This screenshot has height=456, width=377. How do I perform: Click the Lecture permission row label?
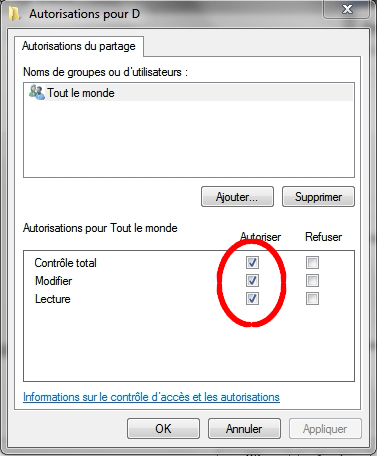tap(53, 299)
